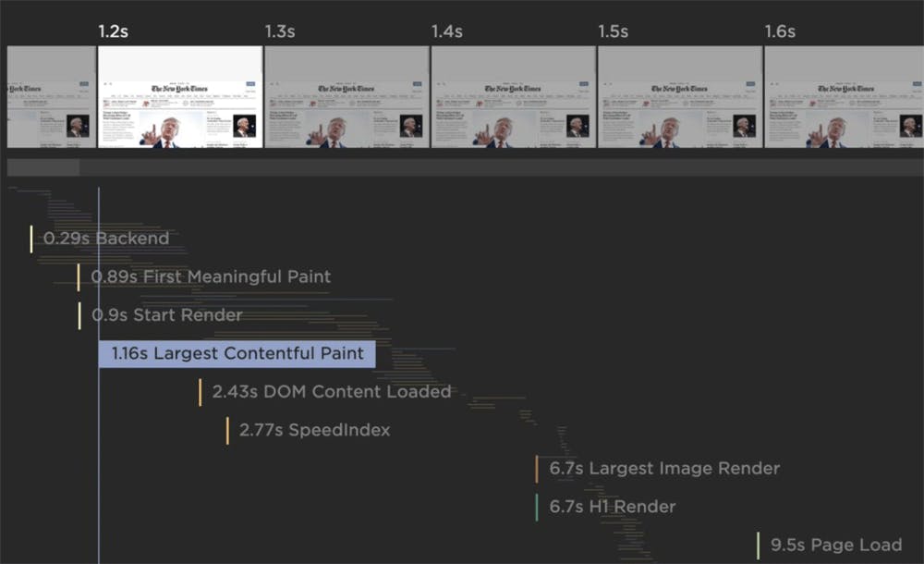
Task: Click the 6.7s Largest Image Render marker
Action: 663,469
